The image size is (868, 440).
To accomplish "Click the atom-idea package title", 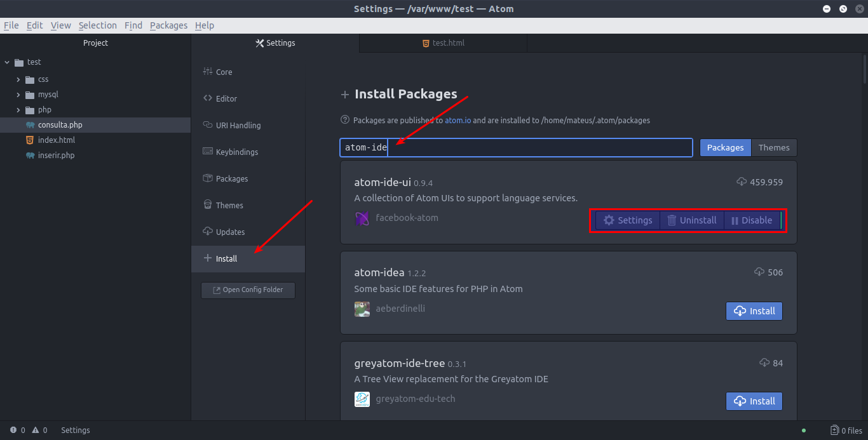I will point(379,272).
